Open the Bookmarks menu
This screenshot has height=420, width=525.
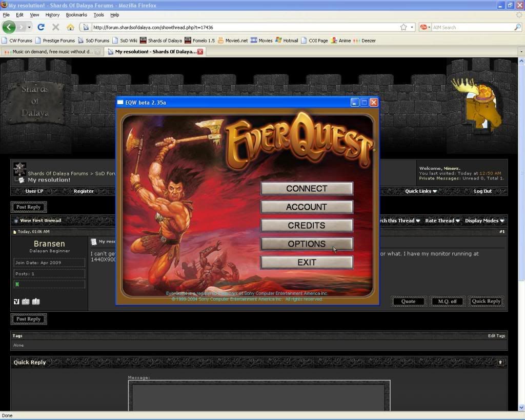[x=76, y=15]
